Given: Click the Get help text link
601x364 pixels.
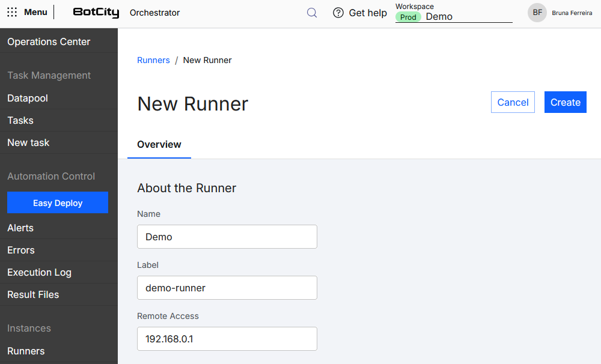Looking at the screenshot, I should click(x=368, y=13).
